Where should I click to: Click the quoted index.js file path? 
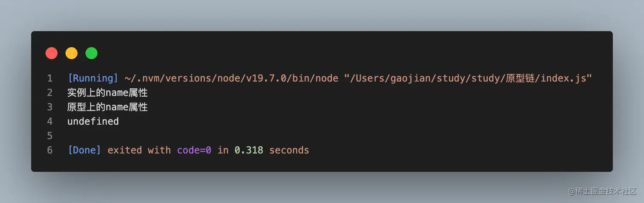[x=468, y=78]
